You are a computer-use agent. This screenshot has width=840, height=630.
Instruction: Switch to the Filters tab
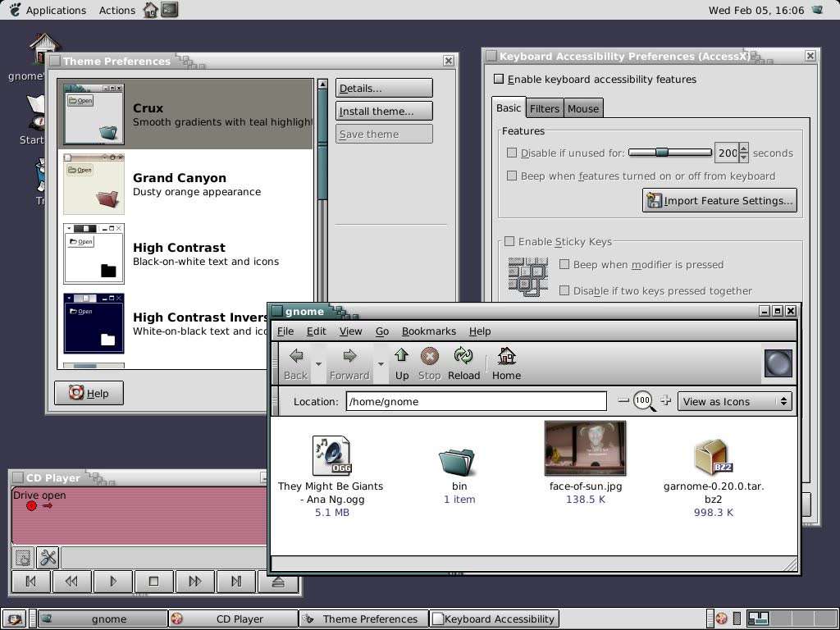(545, 109)
